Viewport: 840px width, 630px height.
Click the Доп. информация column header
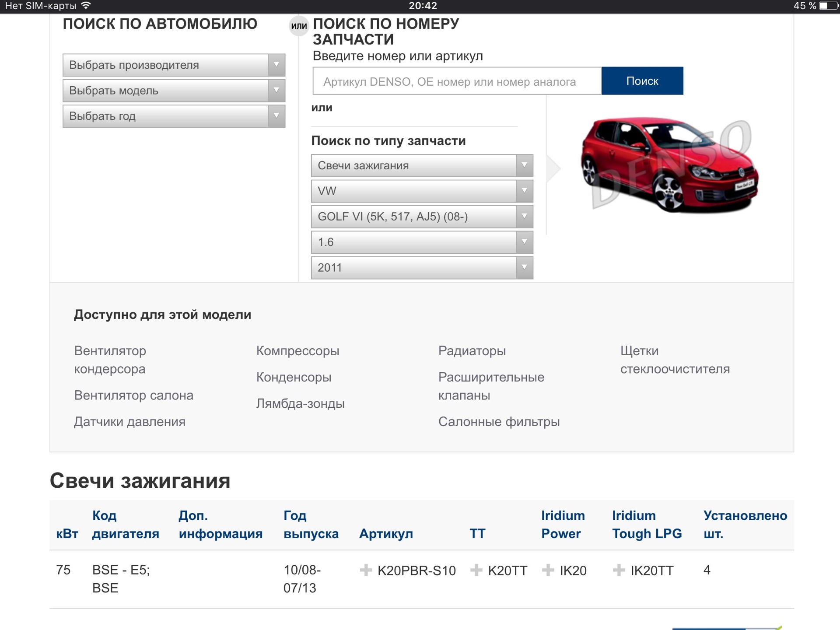[x=220, y=525]
